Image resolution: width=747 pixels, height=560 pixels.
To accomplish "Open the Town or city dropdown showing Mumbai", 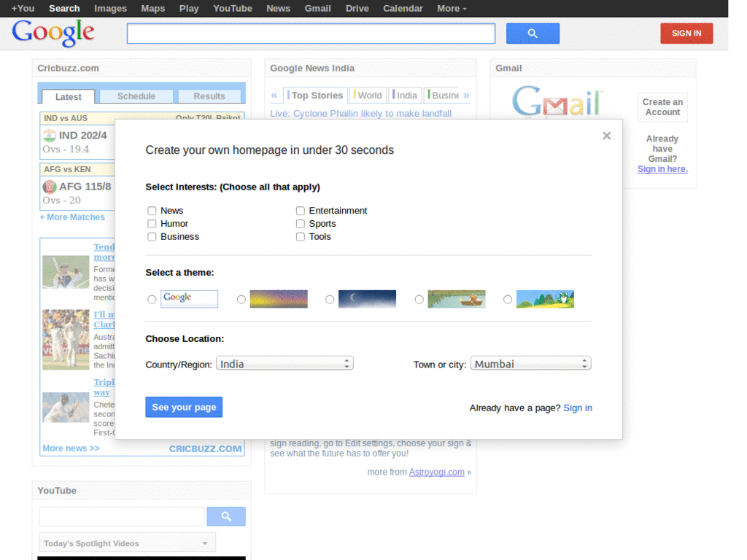I will 531,363.
